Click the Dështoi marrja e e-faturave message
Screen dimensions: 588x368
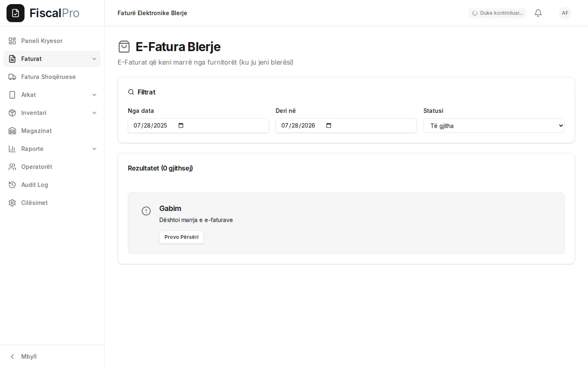point(196,220)
